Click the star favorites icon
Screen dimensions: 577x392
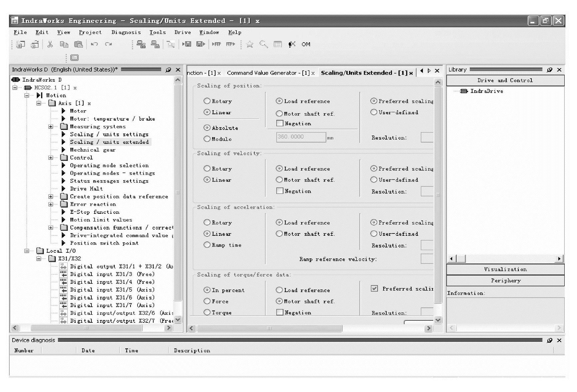coord(250,44)
